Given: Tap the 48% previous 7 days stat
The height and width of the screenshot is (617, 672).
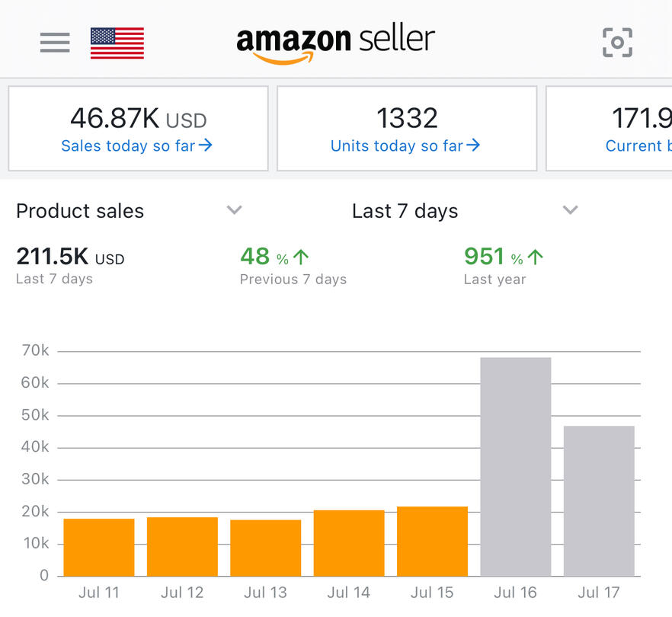Looking at the screenshot, I should 293,265.
